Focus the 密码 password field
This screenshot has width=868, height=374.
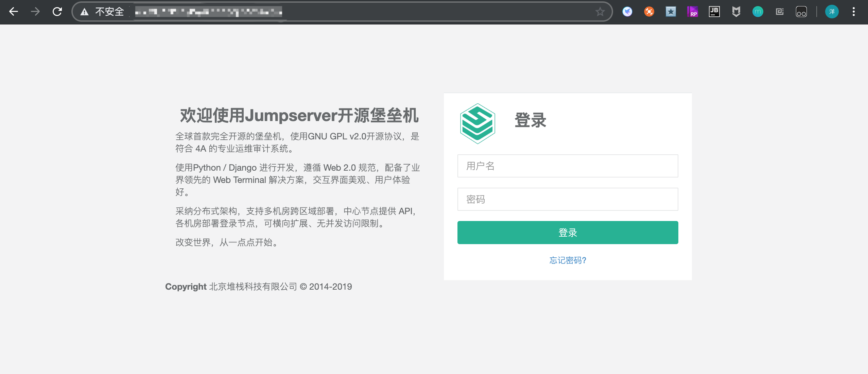tap(568, 199)
